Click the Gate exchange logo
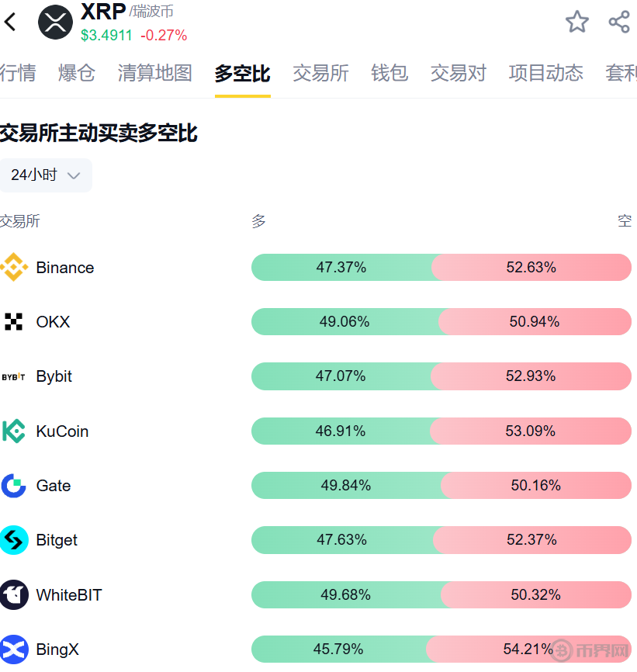The width and height of the screenshot is (637, 672). (x=14, y=486)
